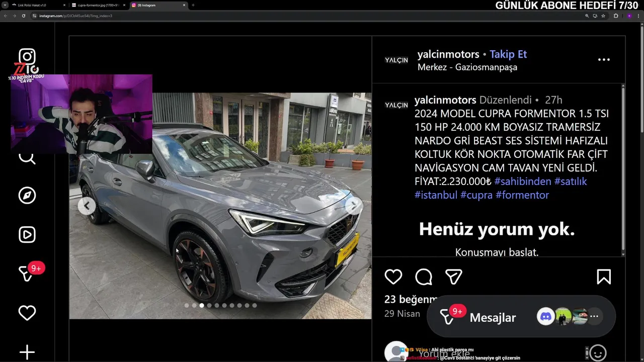Click the site info icon in address bar
This screenshot has width=644, height=362.
(35, 16)
